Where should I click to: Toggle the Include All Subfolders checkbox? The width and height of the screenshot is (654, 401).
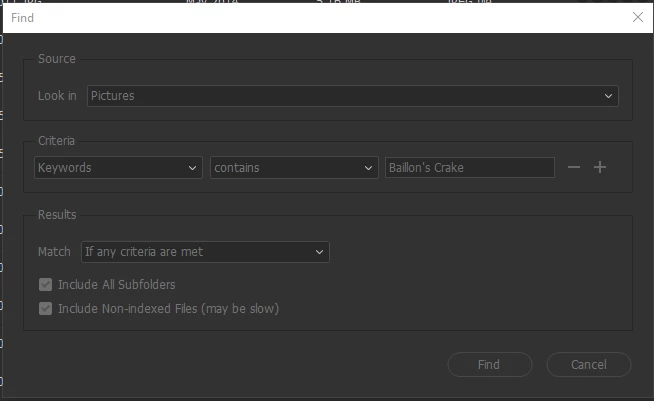[x=45, y=285]
